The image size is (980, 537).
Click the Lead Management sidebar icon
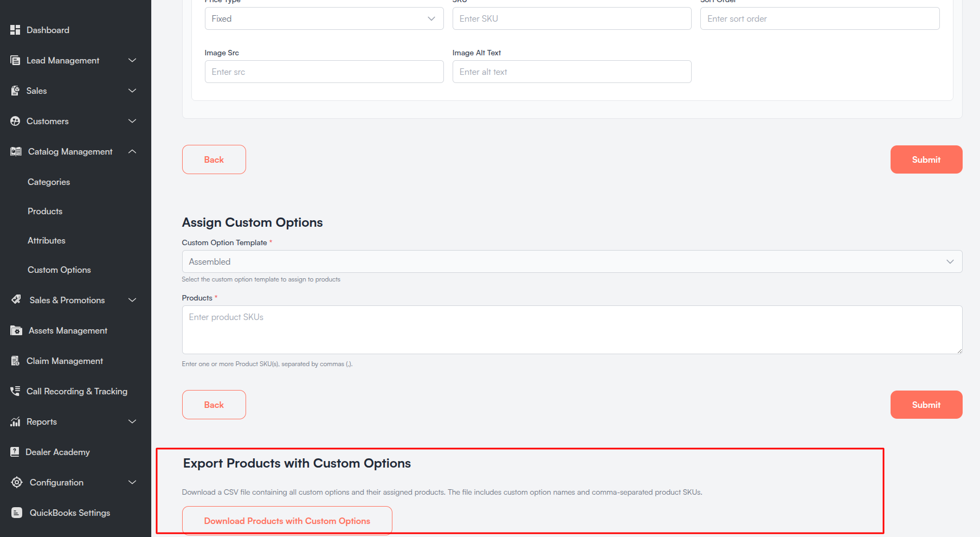click(15, 60)
